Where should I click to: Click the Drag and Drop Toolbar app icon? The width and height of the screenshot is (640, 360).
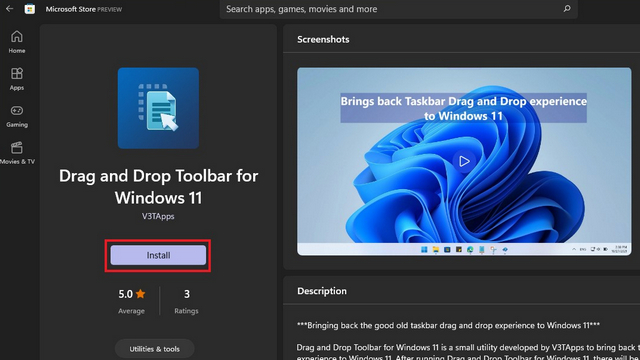(x=158, y=108)
